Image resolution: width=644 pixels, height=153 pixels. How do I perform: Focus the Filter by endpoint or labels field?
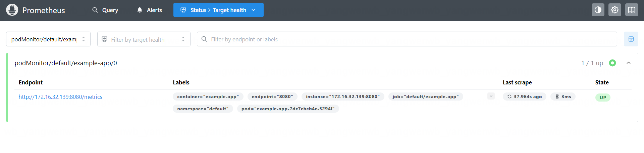point(409,39)
